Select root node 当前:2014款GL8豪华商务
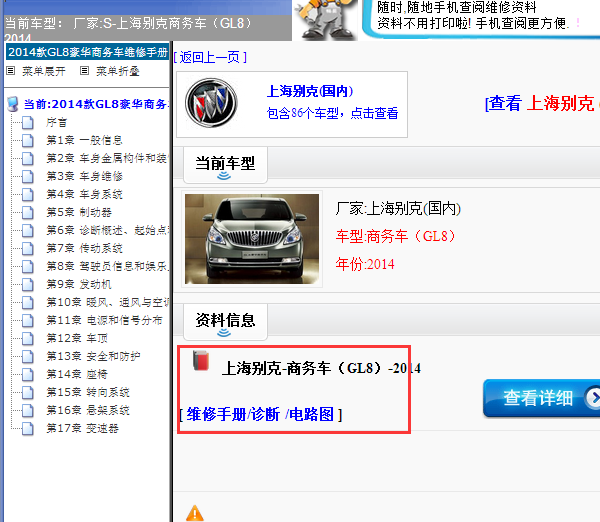 point(96,104)
